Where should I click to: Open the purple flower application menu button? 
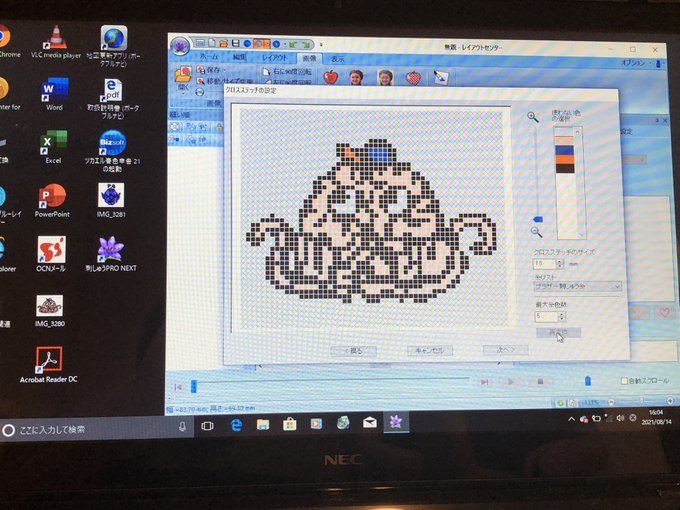click(180, 46)
